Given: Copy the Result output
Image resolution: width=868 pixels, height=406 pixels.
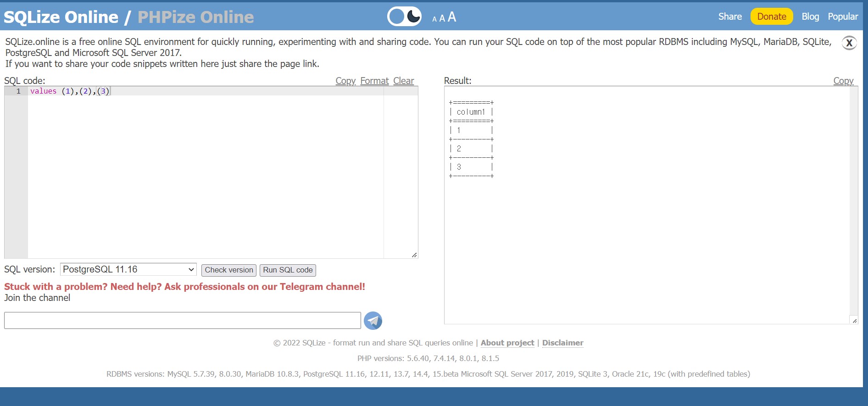Looking at the screenshot, I should [x=843, y=81].
